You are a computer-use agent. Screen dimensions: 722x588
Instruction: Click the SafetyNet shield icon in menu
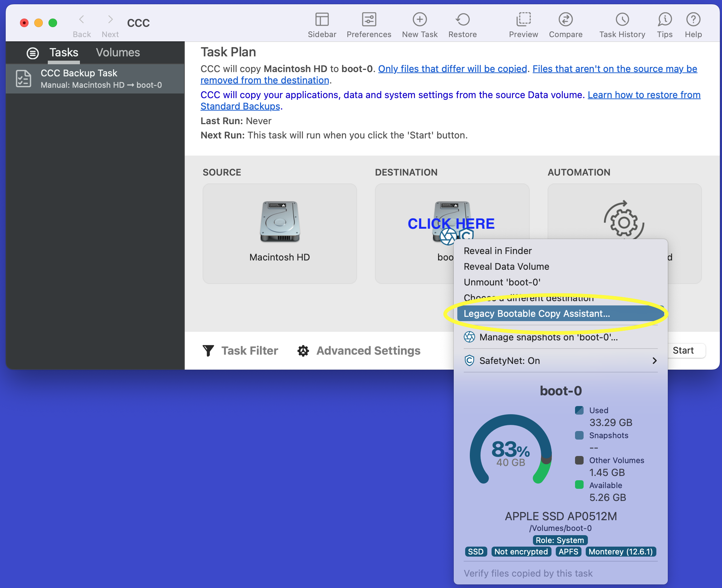click(x=469, y=360)
